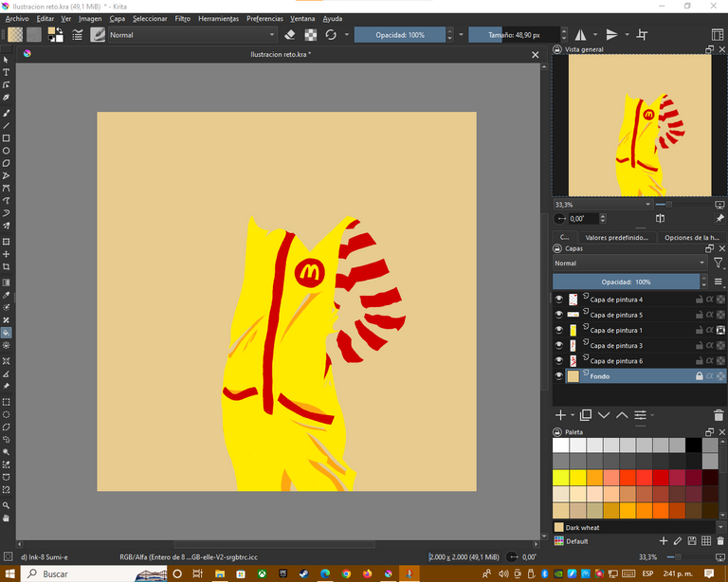Open the brush blending mode Normal dropdown
The width and height of the screenshot is (728, 582).
coord(192,35)
